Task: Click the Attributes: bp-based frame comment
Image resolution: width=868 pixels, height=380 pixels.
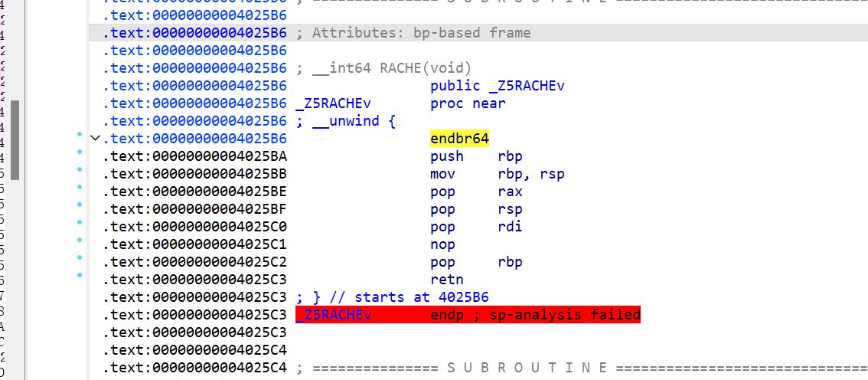Action: coord(421,33)
